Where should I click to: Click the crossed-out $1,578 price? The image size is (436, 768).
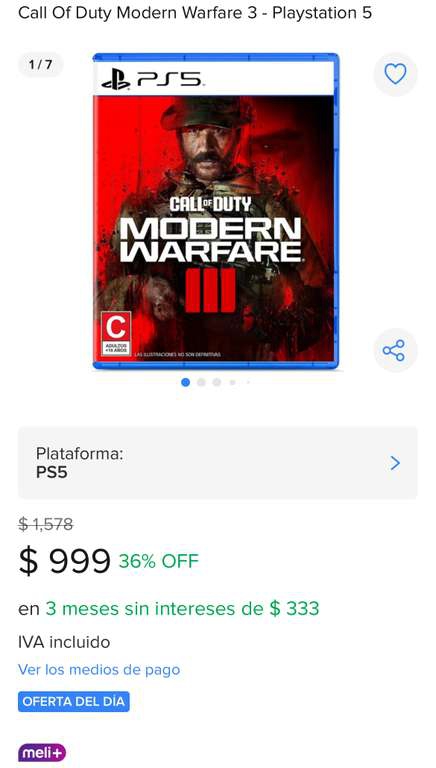pos(46,525)
